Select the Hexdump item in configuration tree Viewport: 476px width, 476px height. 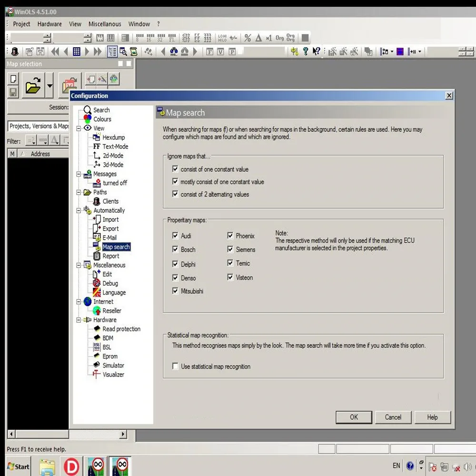[113, 138]
